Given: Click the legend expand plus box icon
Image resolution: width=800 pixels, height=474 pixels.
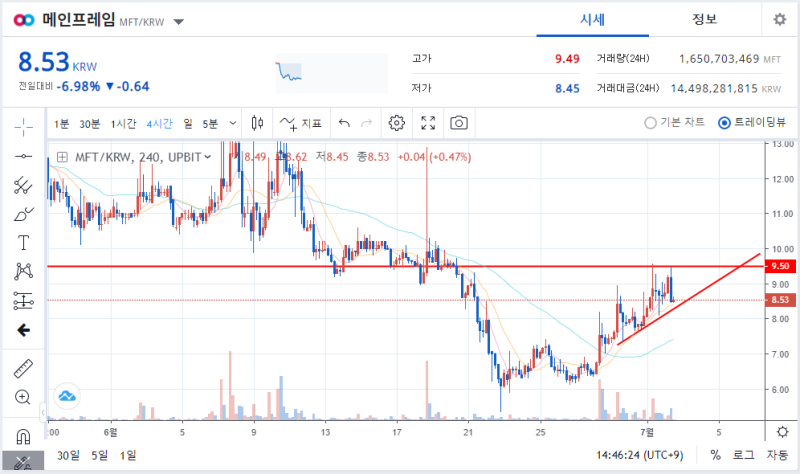Looking at the screenshot, I should click(62, 157).
